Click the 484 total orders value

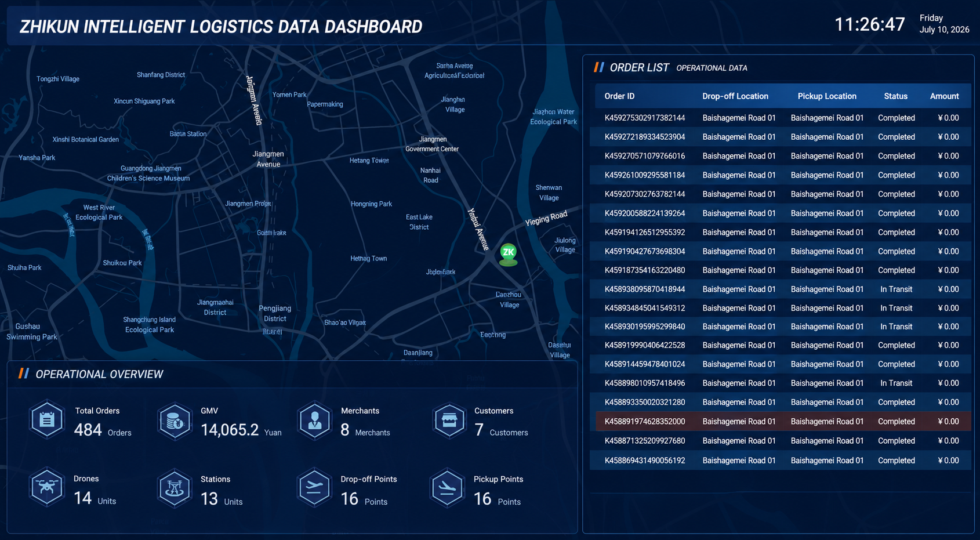pos(88,430)
